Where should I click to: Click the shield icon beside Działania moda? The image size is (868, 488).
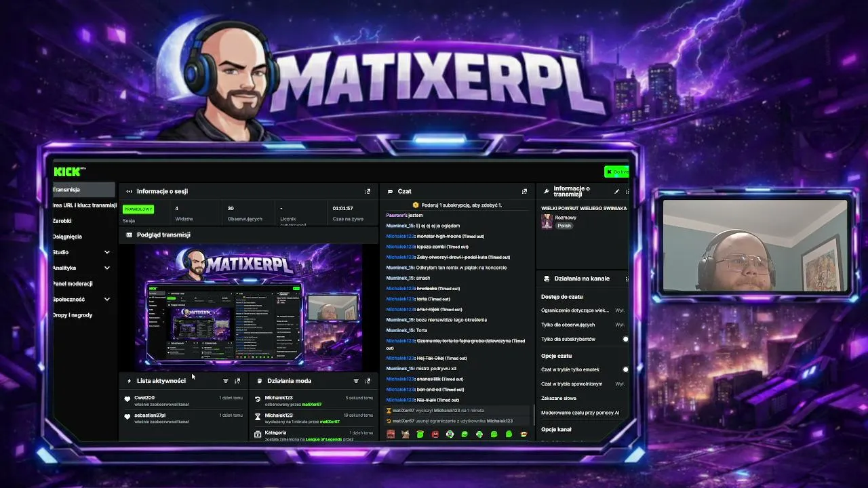[x=259, y=381]
